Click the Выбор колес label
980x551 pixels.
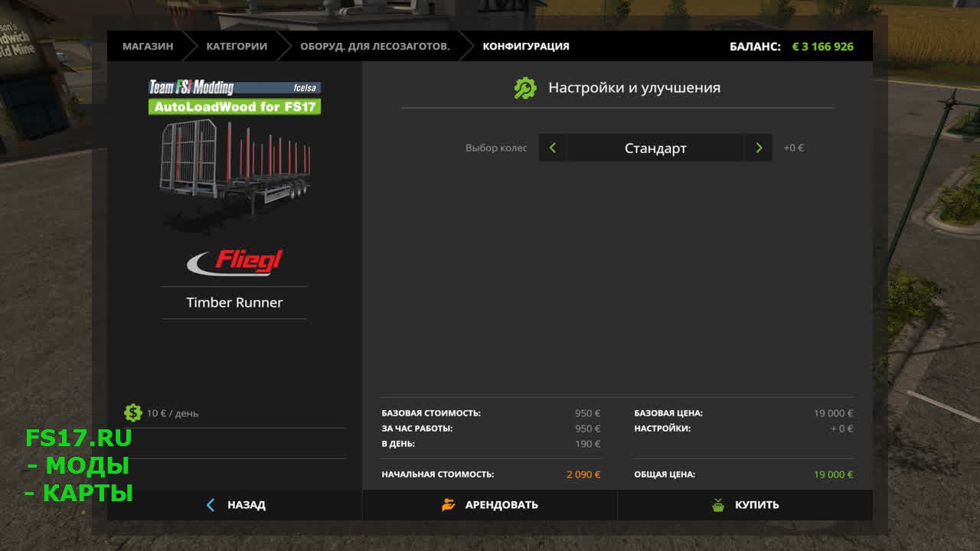[x=496, y=148]
